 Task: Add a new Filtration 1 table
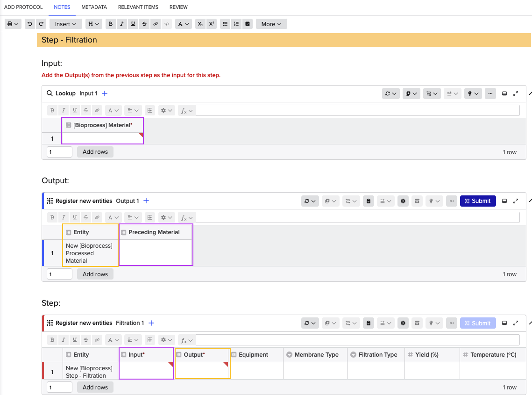click(151, 323)
